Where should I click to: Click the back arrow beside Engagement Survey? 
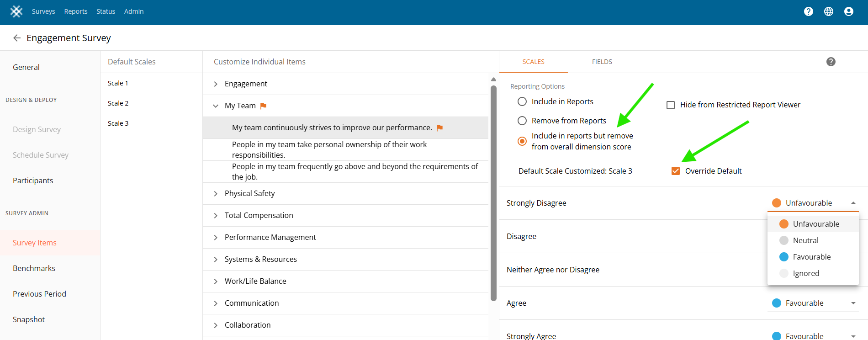pos(17,38)
